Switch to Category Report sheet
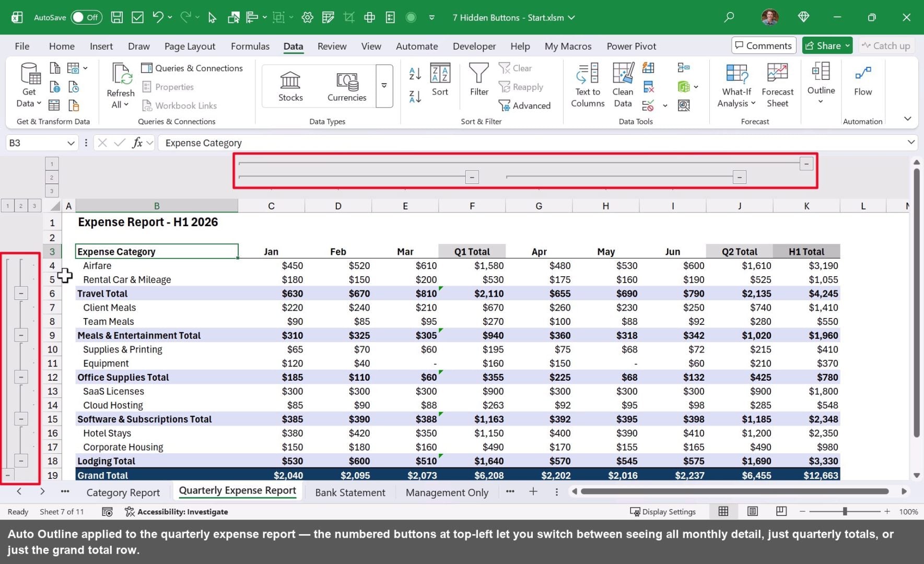Viewport: 924px width, 564px height. [x=123, y=492]
